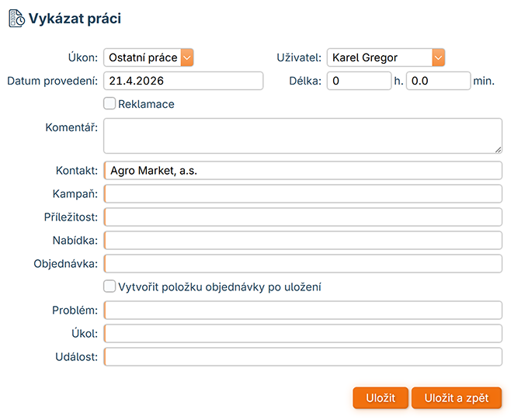Focus the Kampaň input field
Screen dimensions: 511x420
(303, 194)
